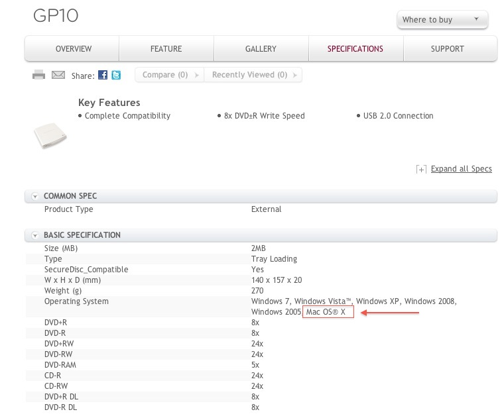
Task: Share the page via Facebook icon
Action: point(103,75)
